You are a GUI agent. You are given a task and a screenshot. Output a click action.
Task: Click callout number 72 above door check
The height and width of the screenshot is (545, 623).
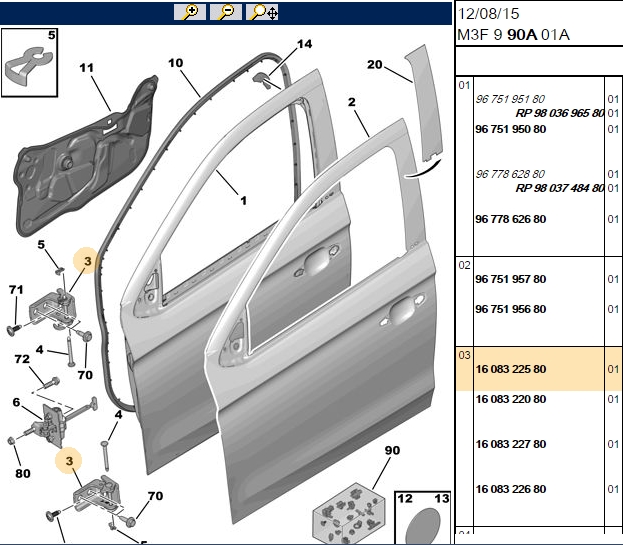(x=22, y=359)
